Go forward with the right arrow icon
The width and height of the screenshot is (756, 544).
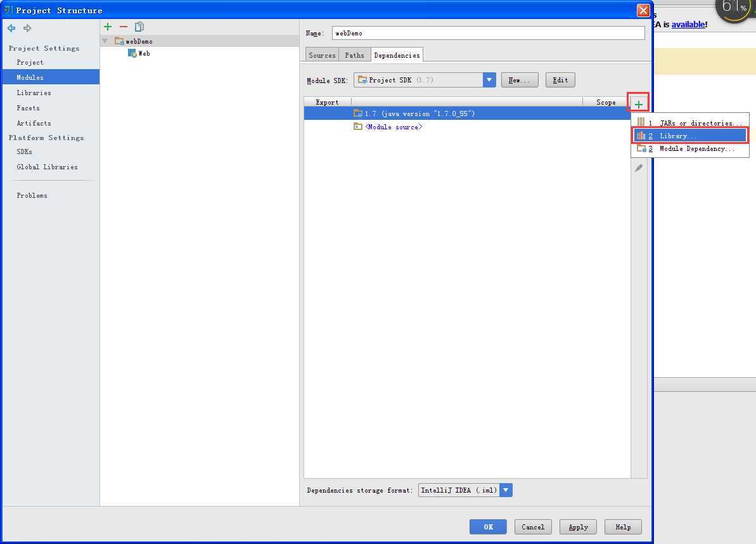click(x=27, y=29)
